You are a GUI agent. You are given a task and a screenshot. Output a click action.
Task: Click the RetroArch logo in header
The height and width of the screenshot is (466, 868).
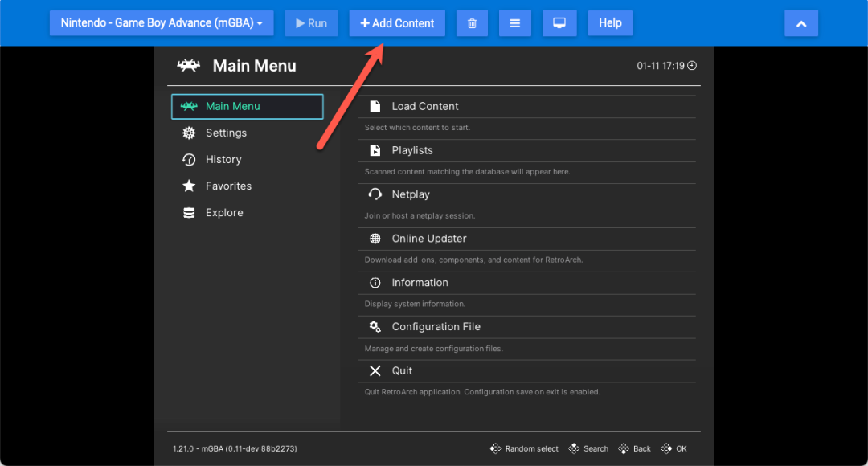189,66
